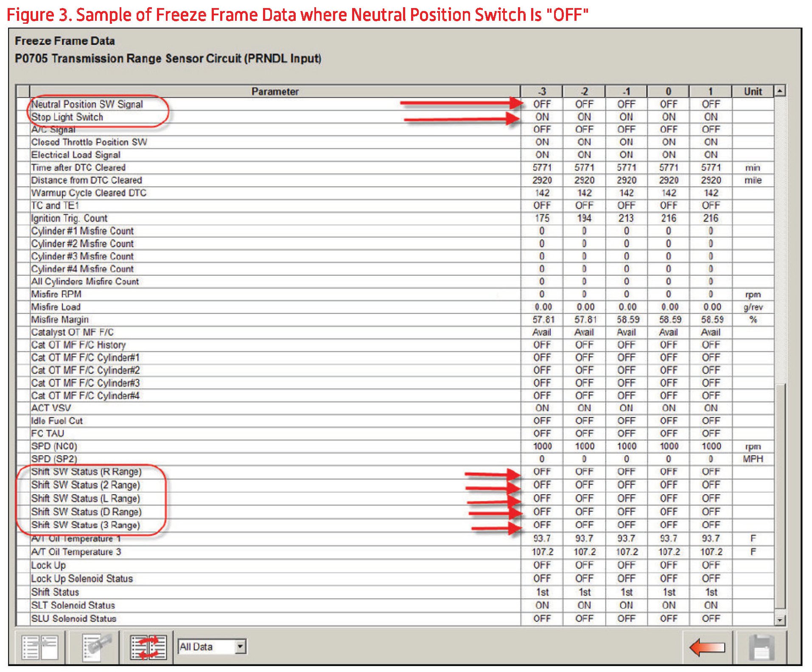Select the 0 frame column header
Image resolution: width=812 pixels, height=672 pixels.
pyautogui.click(x=668, y=91)
